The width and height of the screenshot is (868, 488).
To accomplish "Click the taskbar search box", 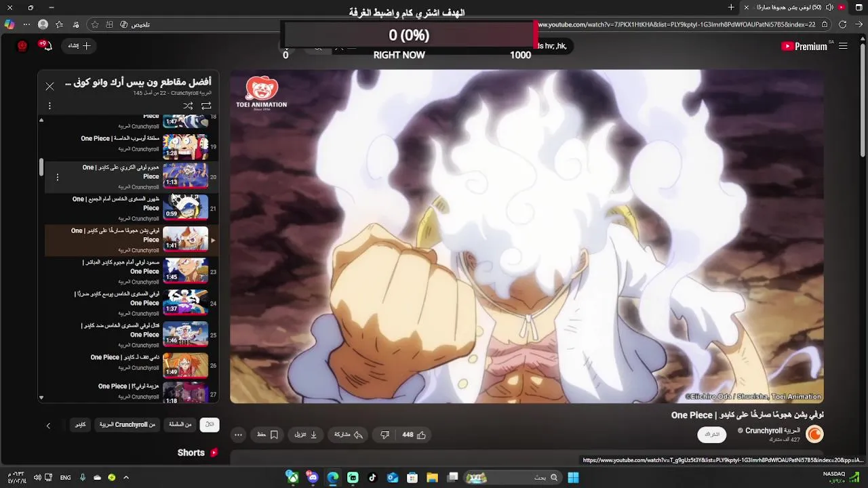I will tap(511, 477).
